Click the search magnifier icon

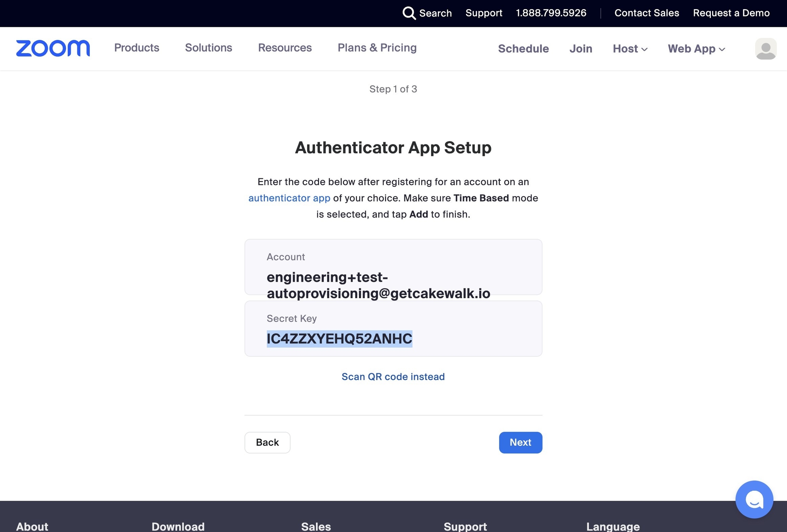pos(409,13)
